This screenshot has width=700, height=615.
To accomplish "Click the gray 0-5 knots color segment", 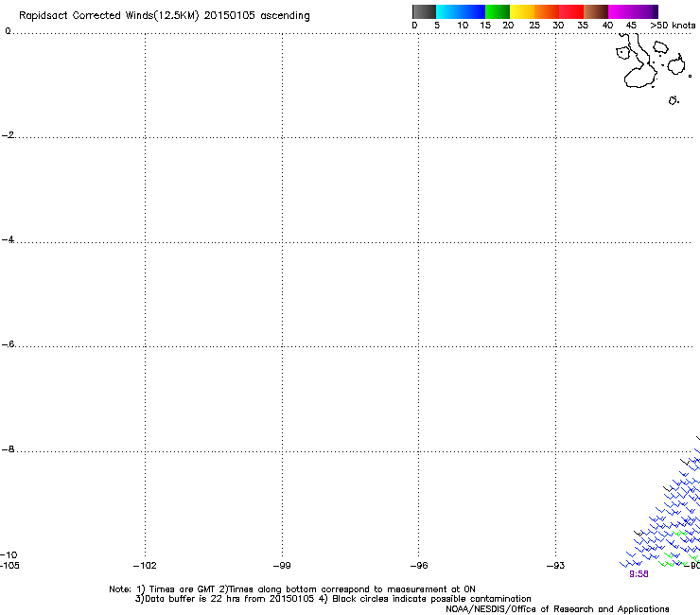I will coord(424,11).
